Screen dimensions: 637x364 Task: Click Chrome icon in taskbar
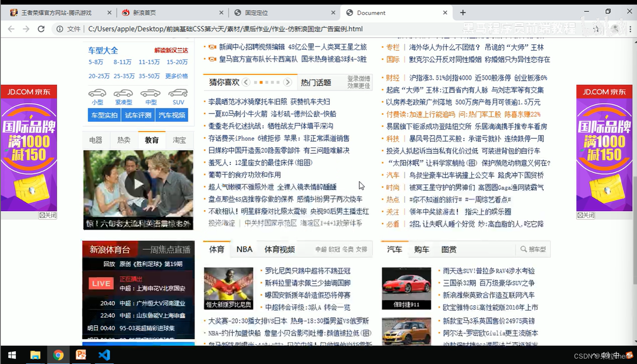[x=58, y=355]
